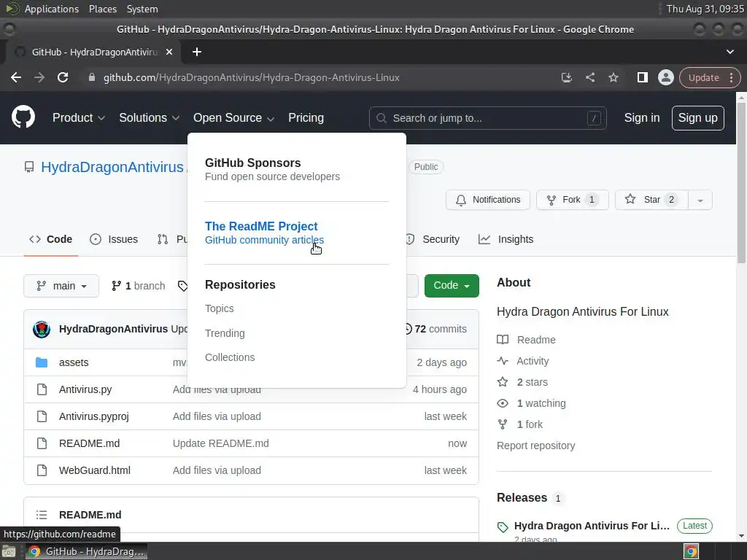
Task: Reload the page with refresh icon
Action: 63,77
